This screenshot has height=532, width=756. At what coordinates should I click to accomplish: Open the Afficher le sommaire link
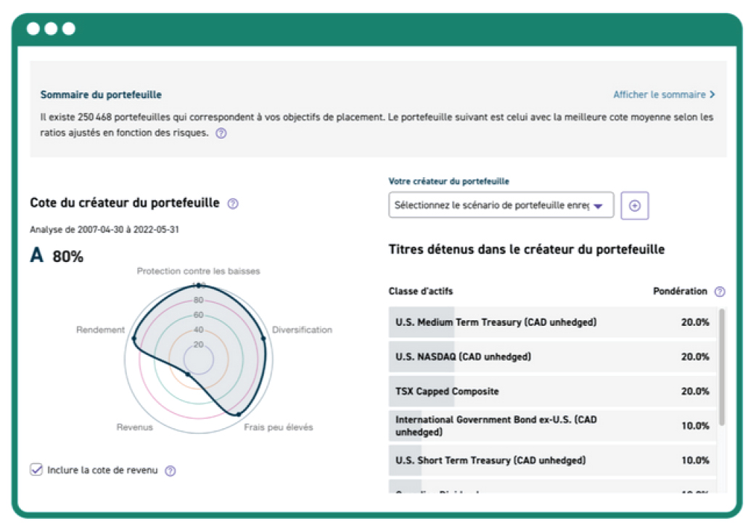tap(659, 95)
